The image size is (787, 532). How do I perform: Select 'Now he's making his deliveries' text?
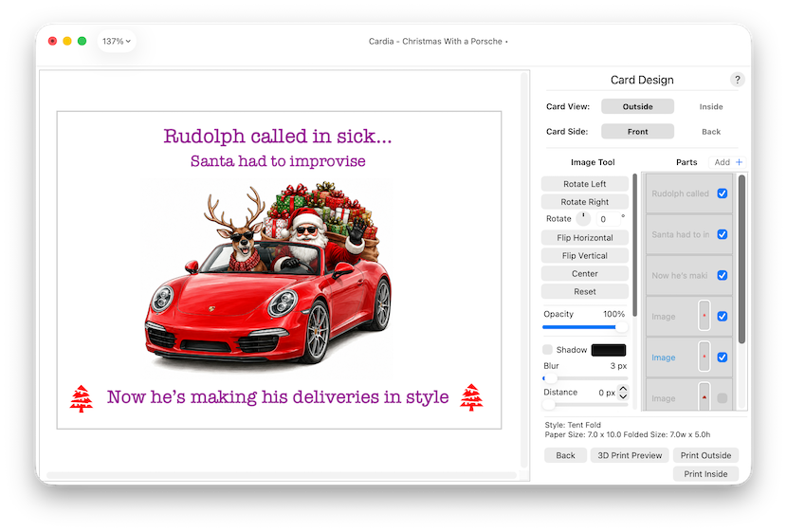[x=278, y=396]
